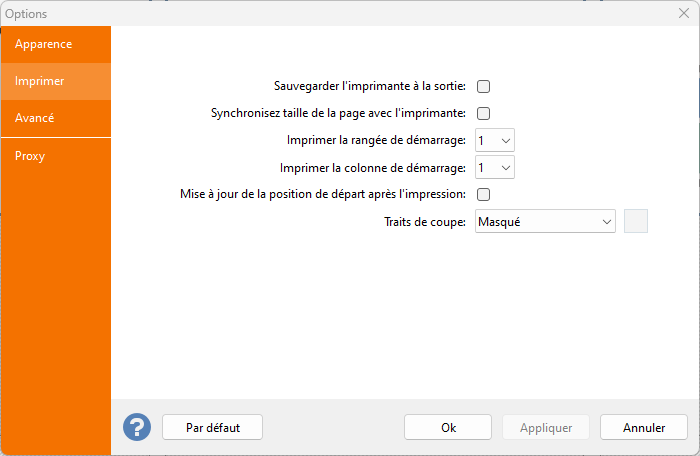This screenshot has height=456, width=700.
Task: Confirm with the Ok button
Action: [x=448, y=427]
